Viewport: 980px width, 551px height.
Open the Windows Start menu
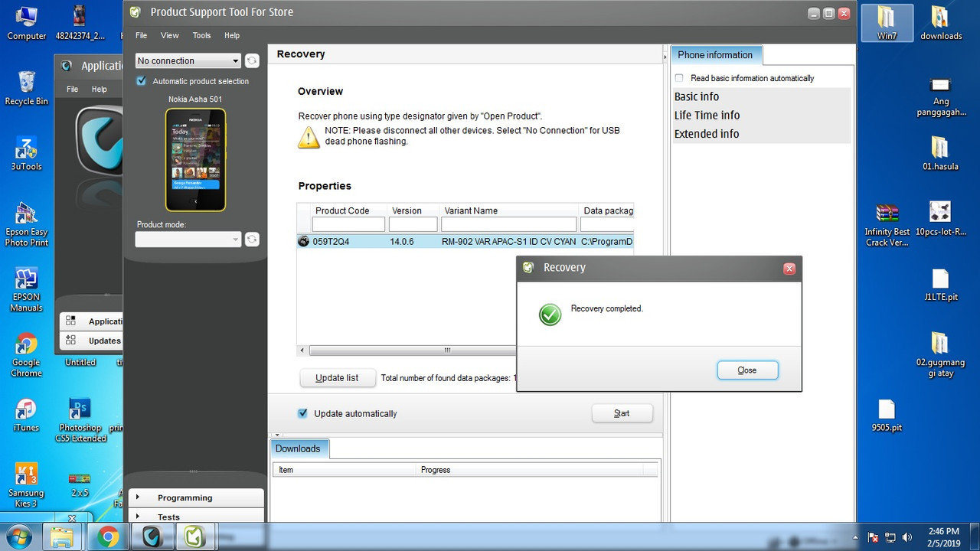[18, 536]
